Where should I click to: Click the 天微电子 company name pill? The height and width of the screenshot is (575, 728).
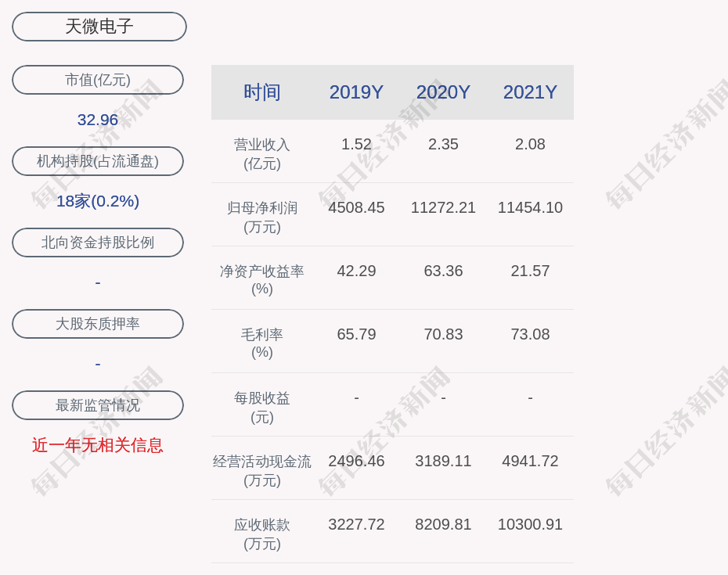[99, 27]
